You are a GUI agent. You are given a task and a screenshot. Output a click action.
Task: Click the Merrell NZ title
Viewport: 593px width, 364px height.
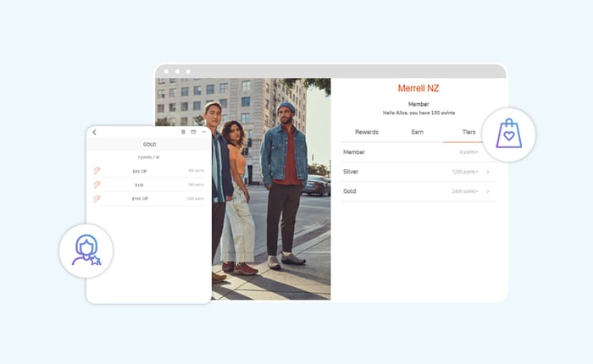coord(418,88)
